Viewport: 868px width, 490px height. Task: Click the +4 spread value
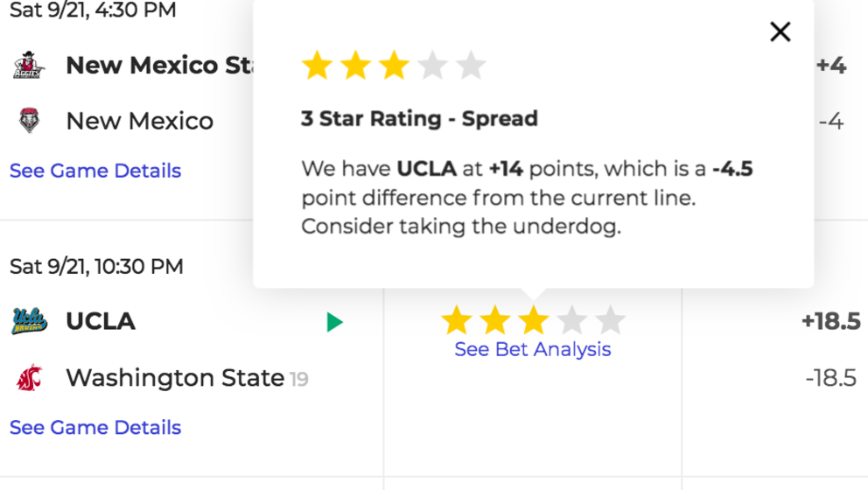831,66
